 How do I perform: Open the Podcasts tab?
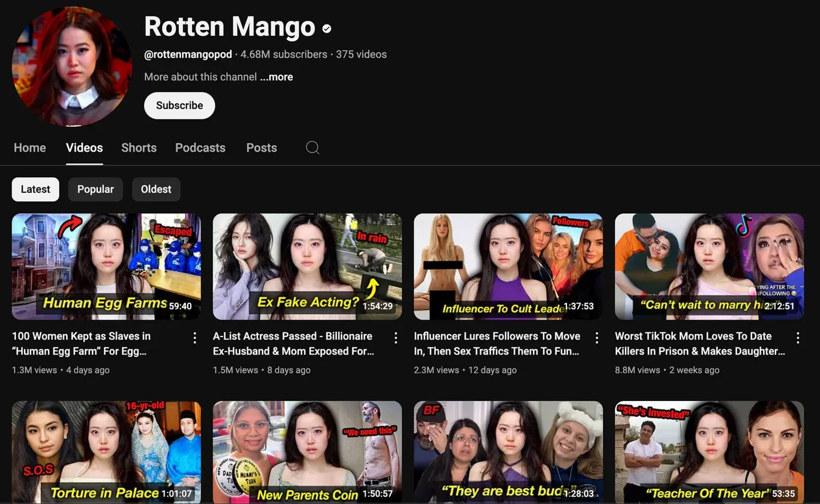(x=200, y=148)
